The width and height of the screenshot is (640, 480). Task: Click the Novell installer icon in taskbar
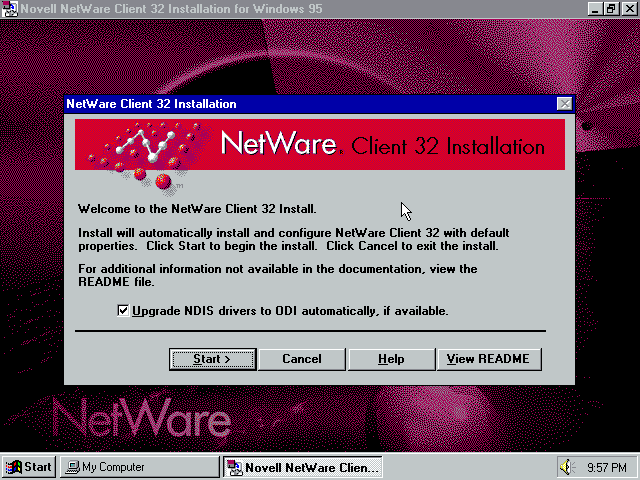tap(235, 467)
